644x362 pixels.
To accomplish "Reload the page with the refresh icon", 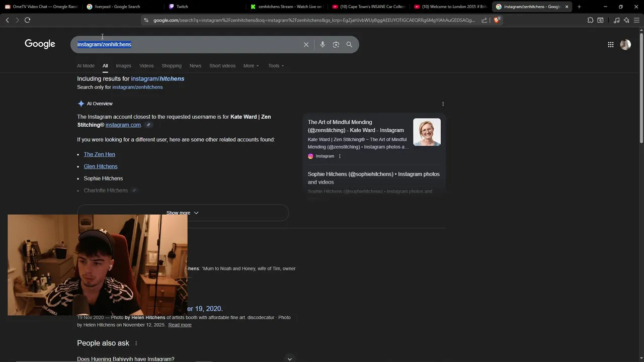I will coord(27,20).
